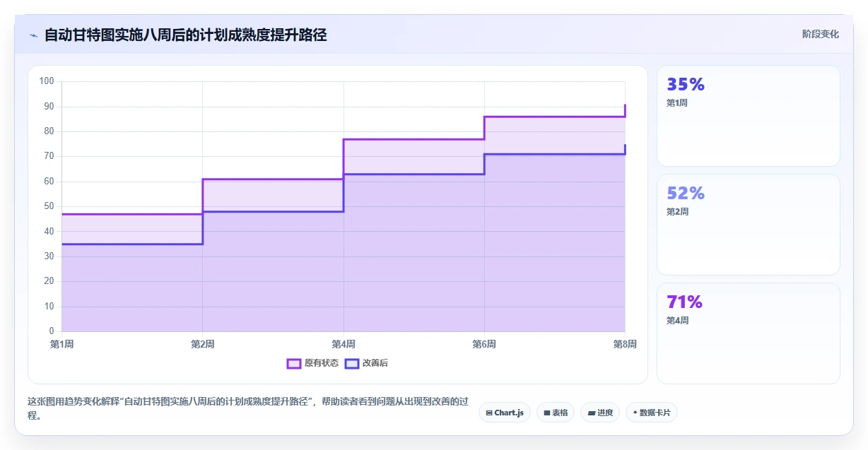Open the 35% 第1周 data card

pyautogui.click(x=748, y=116)
